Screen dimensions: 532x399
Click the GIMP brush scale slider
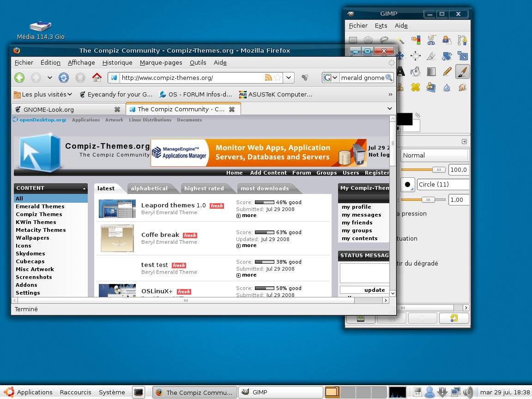pyautogui.click(x=423, y=200)
